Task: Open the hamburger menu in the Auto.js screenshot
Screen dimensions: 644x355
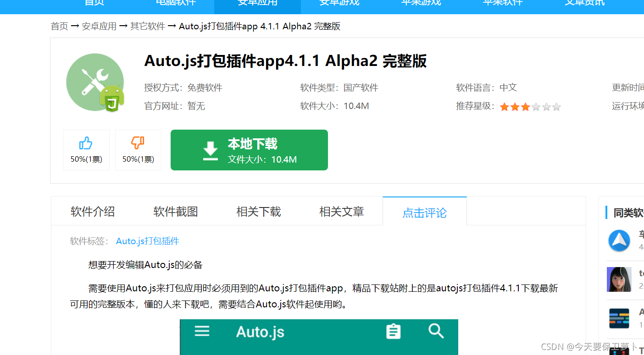Action: tap(202, 331)
